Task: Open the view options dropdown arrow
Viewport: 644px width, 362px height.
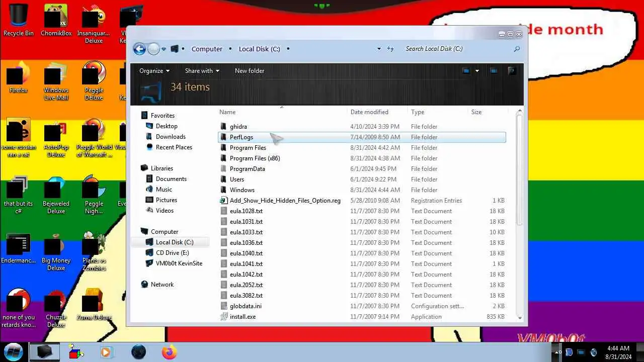Action: point(477,71)
